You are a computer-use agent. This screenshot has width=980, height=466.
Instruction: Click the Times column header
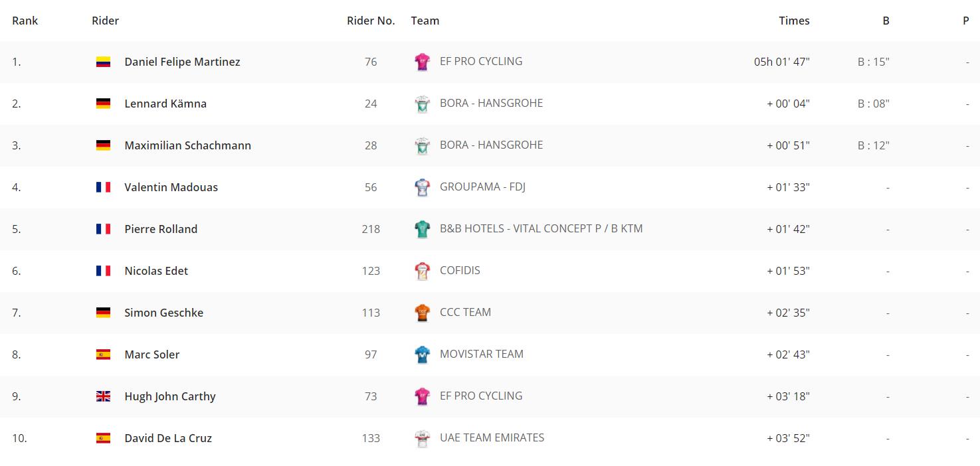click(x=794, y=21)
